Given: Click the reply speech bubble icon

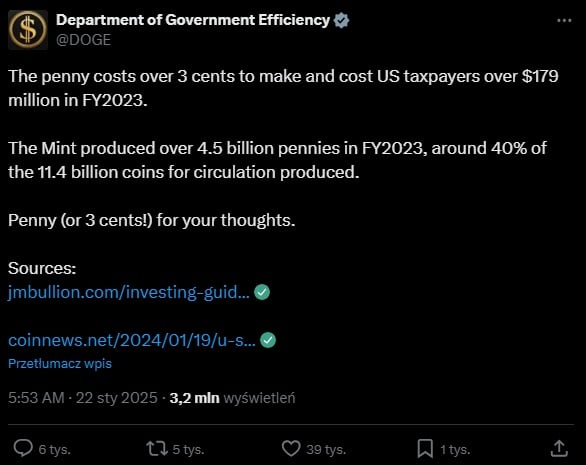Looking at the screenshot, I should (23, 448).
